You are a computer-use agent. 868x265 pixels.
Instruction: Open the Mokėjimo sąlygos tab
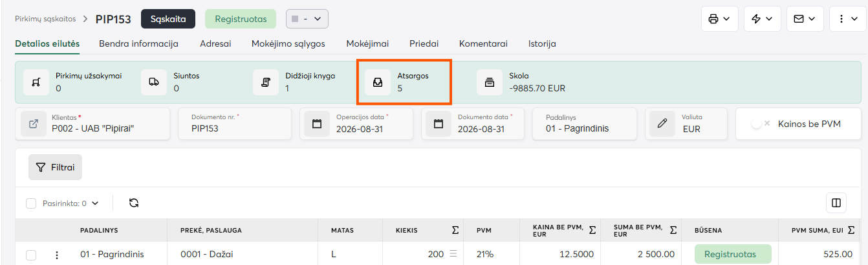coord(288,44)
